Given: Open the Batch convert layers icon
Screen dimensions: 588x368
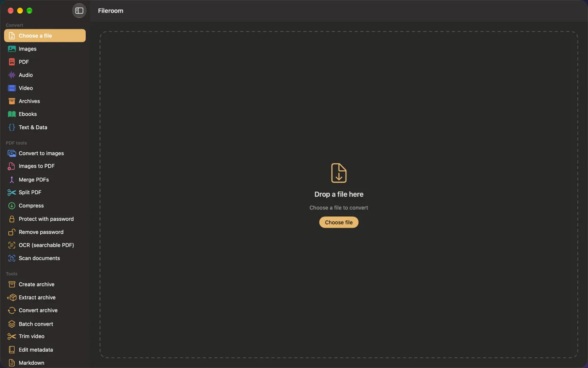Looking at the screenshot, I should [12, 324].
